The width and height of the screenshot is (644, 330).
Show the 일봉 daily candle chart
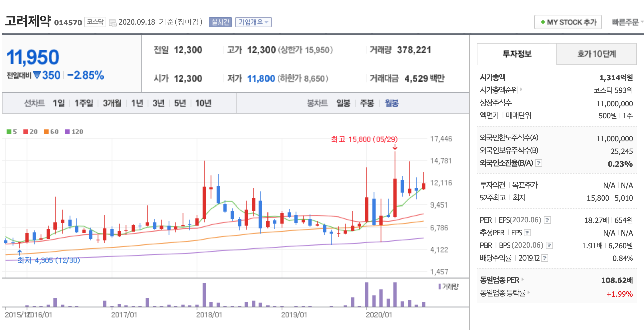[343, 103]
